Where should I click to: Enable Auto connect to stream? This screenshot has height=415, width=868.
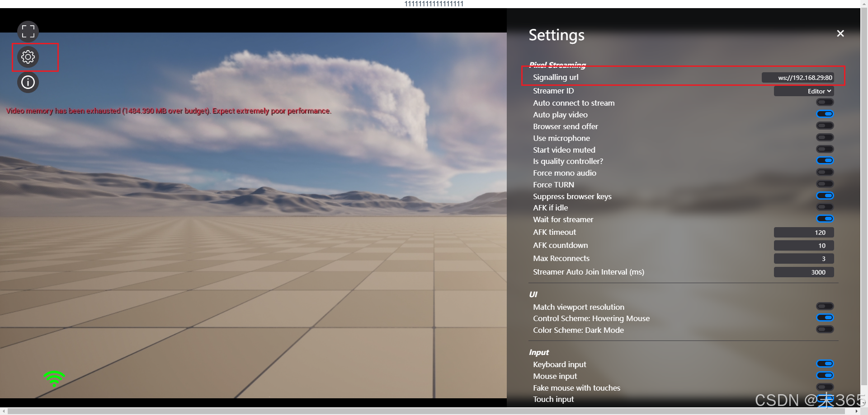click(824, 102)
